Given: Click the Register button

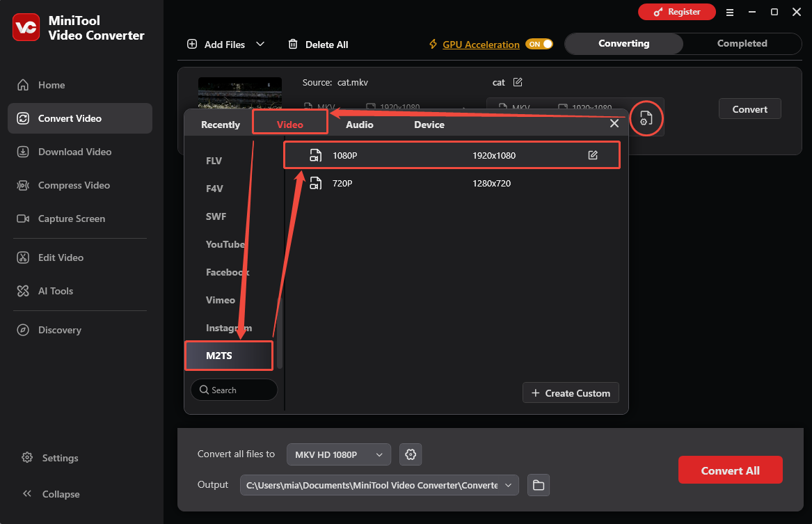Looking at the screenshot, I should coord(677,12).
